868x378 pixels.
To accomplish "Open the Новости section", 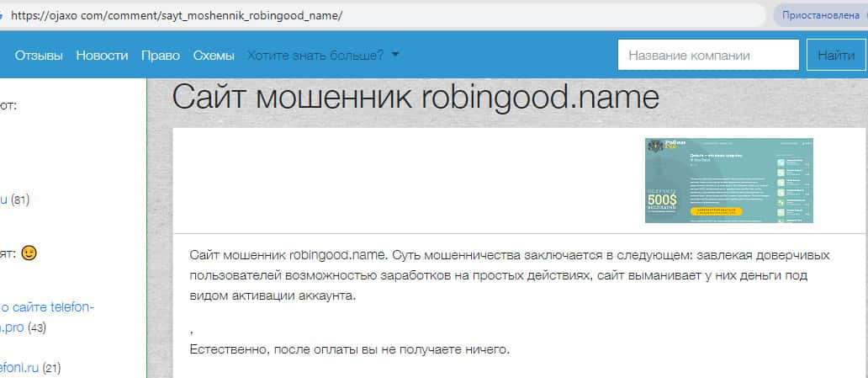I will [102, 56].
